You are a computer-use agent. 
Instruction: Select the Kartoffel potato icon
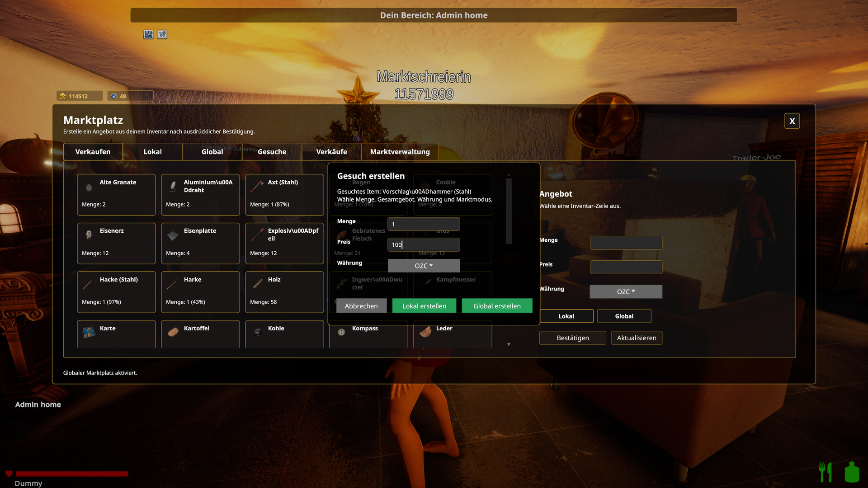[x=173, y=332]
